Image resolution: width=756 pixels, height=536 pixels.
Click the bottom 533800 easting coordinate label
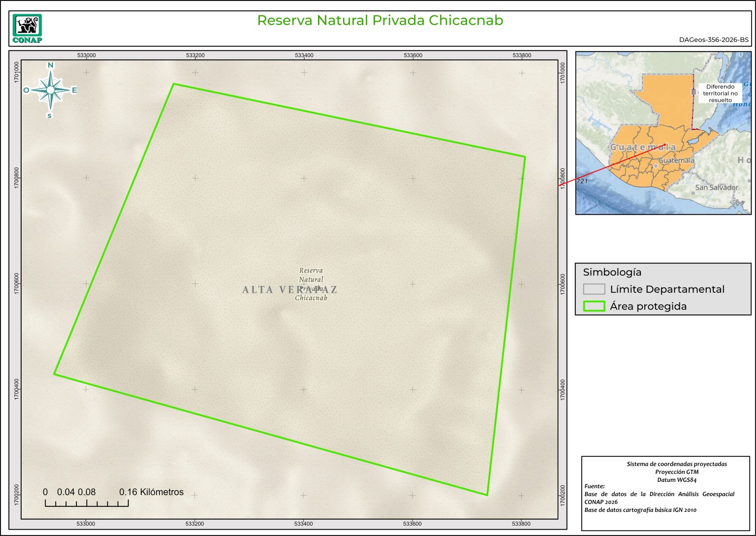(521, 524)
